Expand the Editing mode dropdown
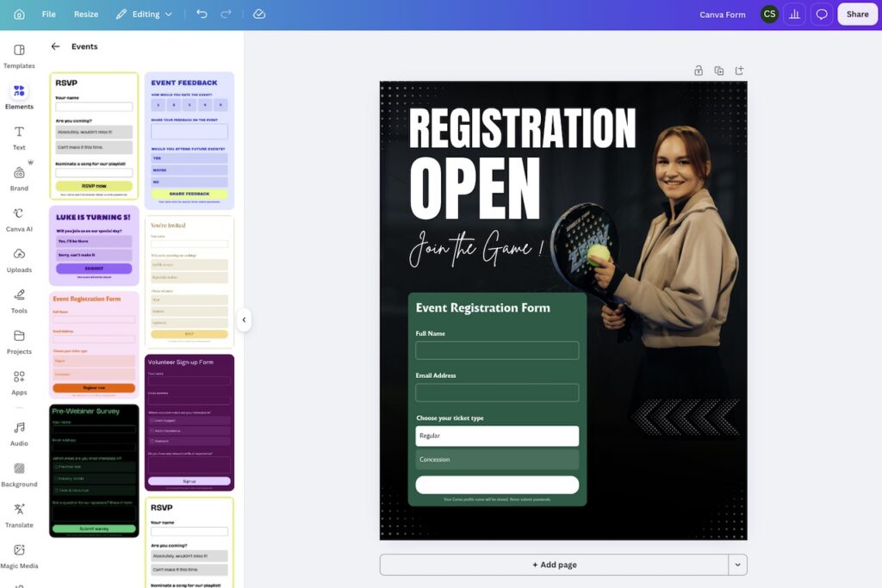 point(144,14)
